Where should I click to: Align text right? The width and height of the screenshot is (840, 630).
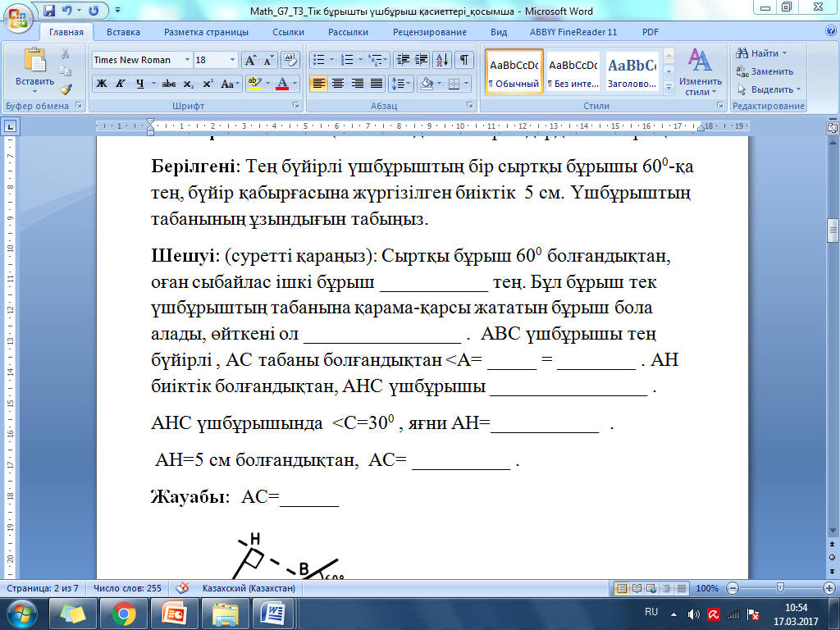tap(358, 84)
